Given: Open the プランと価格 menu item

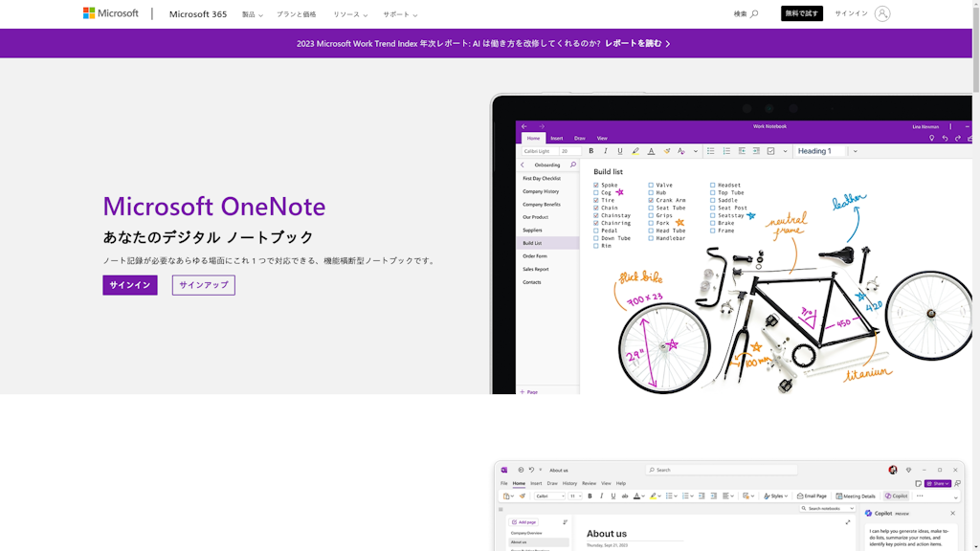Looking at the screenshot, I should point(296,14).
